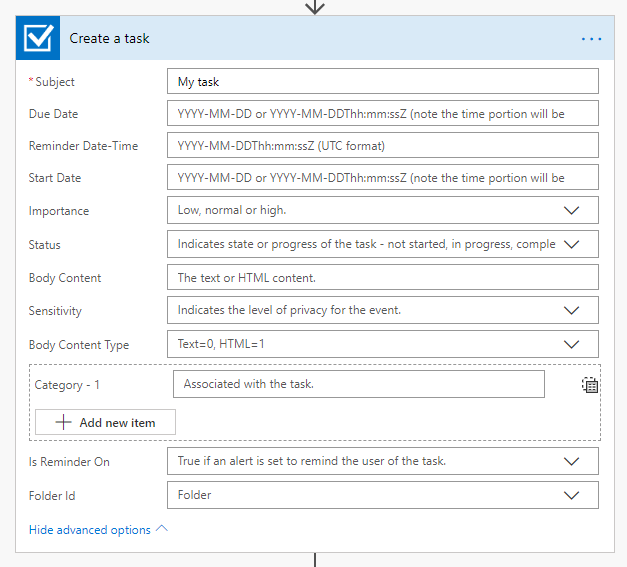Click the Body Content input field

383,277
